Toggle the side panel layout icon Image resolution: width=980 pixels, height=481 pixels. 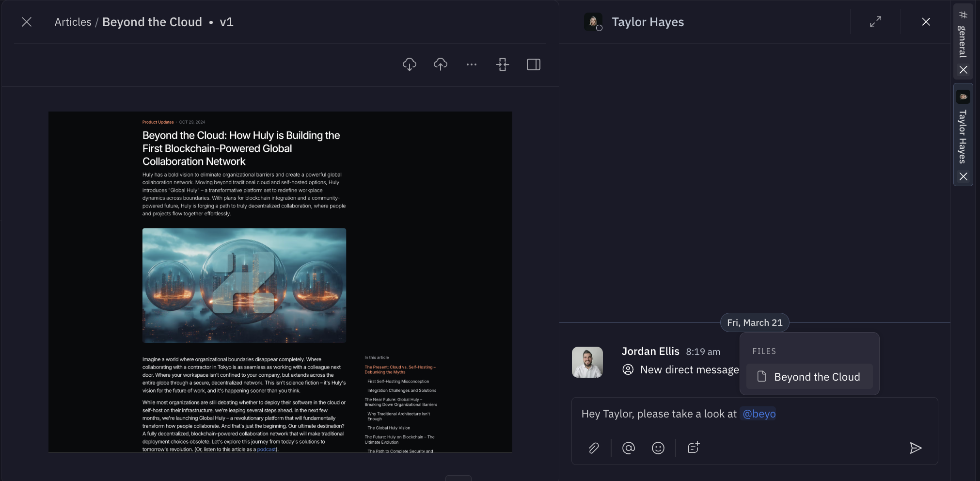533,64
